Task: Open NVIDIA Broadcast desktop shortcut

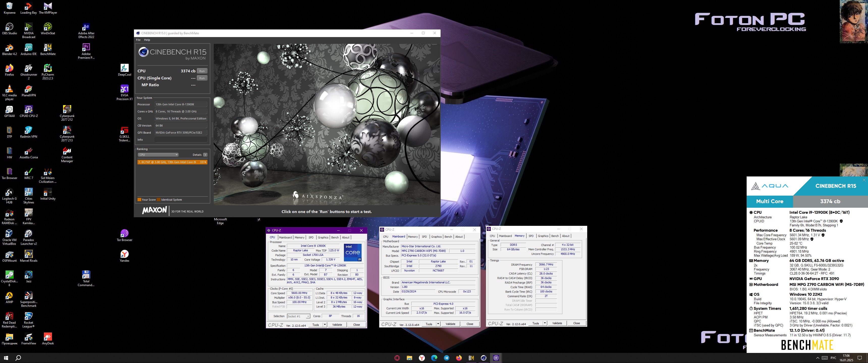Action: (29, 30)
